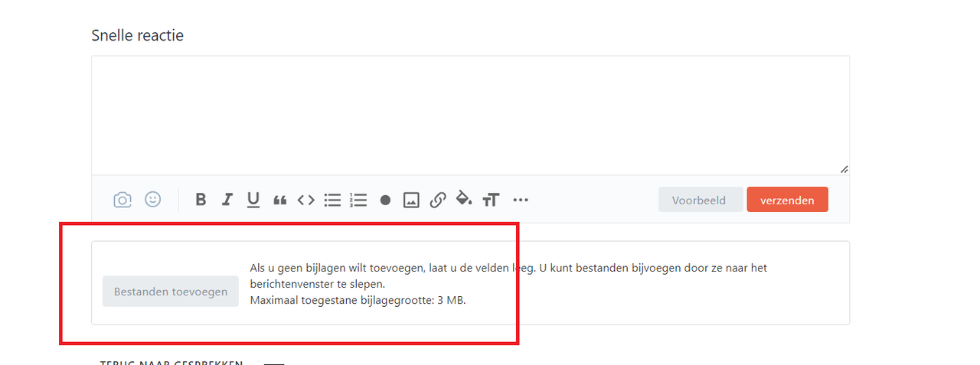The image size is (980, 365).
Task: Toggle bold formatting
Action: coord(201,200)
